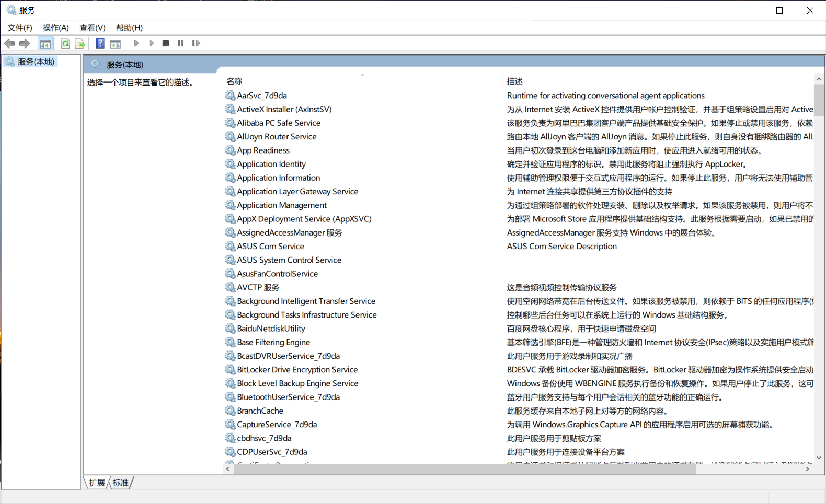Click the Back arrow toolbar icon
Image resolution: width=826 pixels, height=504 pixels.
point(9,43)
